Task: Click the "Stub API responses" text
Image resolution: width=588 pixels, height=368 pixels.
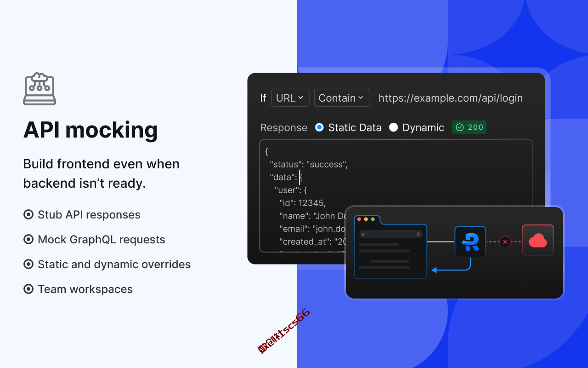Action: [x=89, y=215]
